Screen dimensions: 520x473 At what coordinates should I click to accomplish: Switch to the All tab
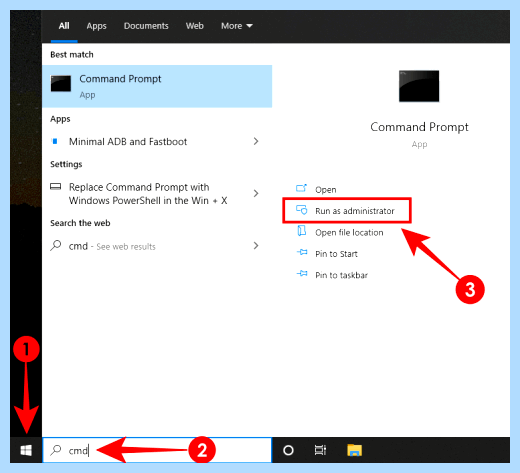(64, 26)
